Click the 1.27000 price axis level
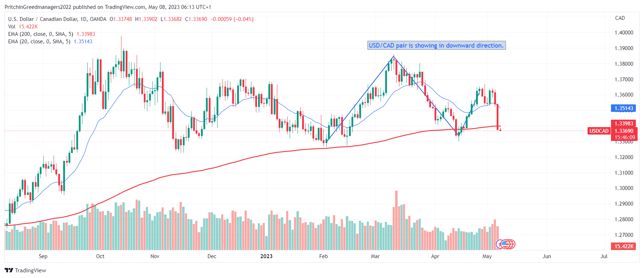Screen dimensions: 644x278 624,235
